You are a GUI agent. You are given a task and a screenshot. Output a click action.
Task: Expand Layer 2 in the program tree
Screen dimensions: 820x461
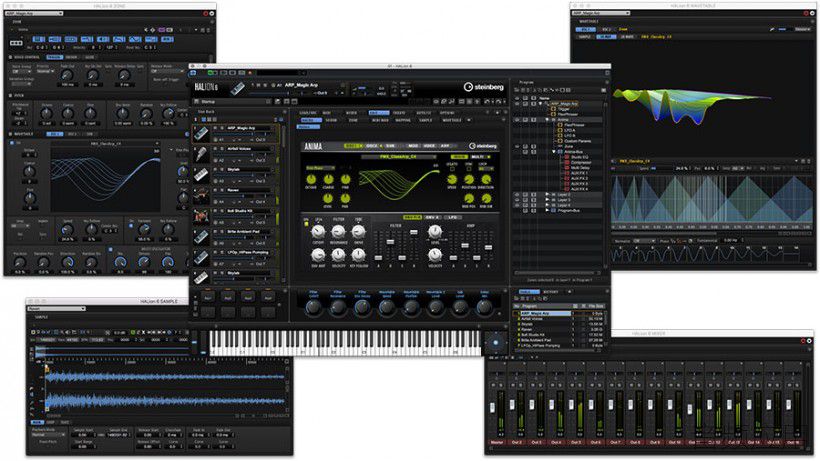click(x=548, y=194)
